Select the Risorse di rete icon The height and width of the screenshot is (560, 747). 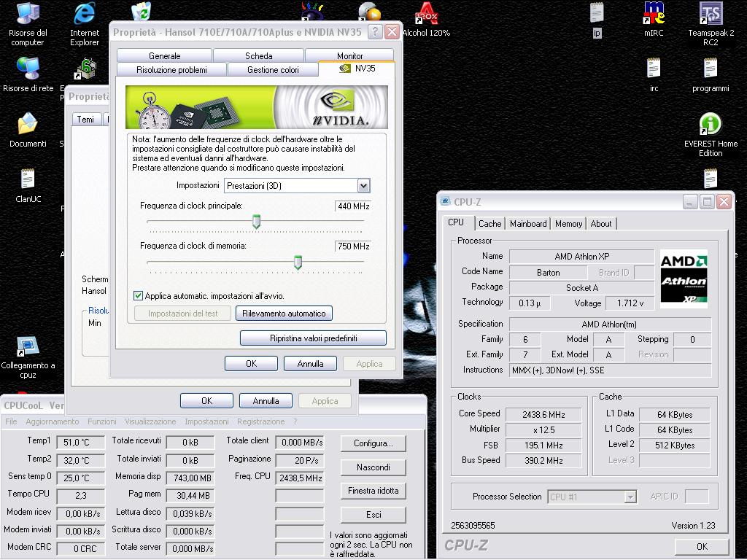click(28, 75)
